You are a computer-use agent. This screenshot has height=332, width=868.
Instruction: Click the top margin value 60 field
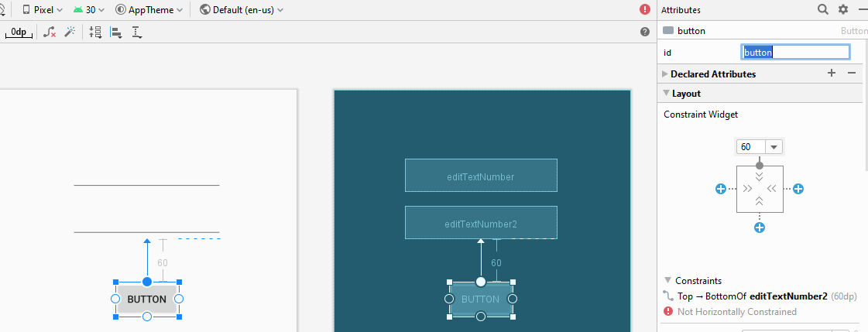751,147
